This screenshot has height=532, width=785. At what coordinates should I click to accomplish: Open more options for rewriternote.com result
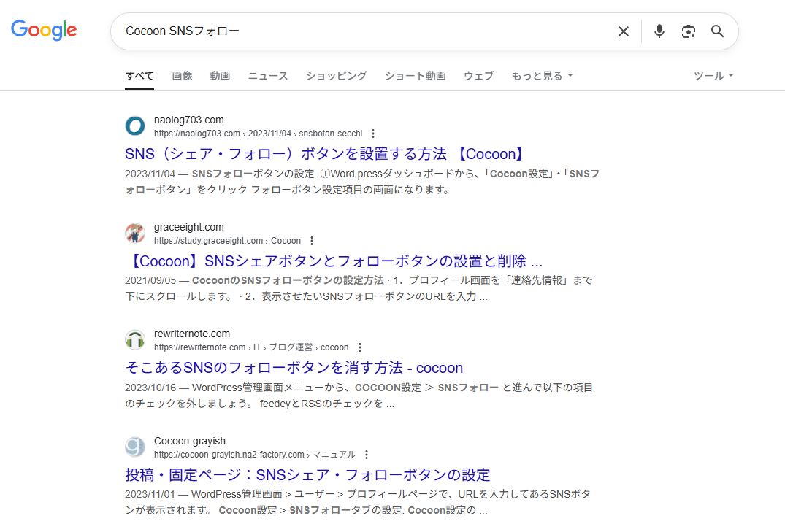click(359, 347)
